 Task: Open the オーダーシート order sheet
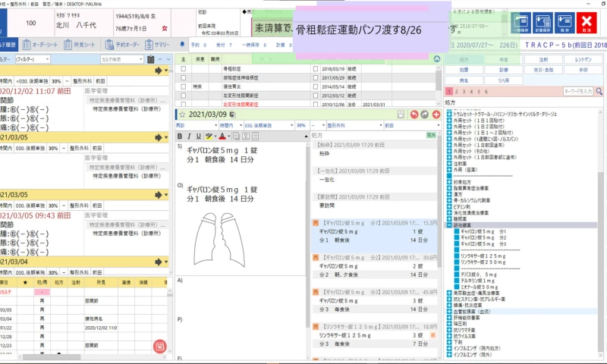[40, 45]
